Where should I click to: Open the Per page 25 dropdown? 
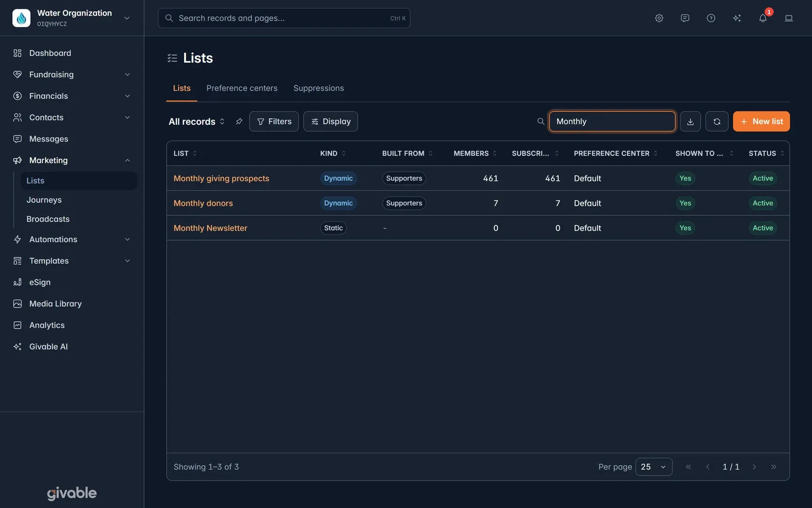click(x=654, y=467)
